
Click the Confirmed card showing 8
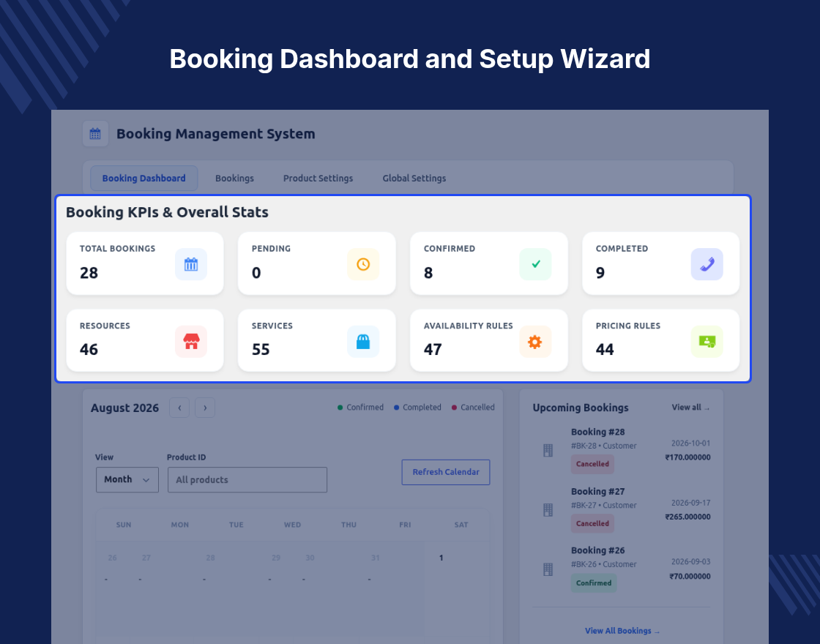(489, 263)
